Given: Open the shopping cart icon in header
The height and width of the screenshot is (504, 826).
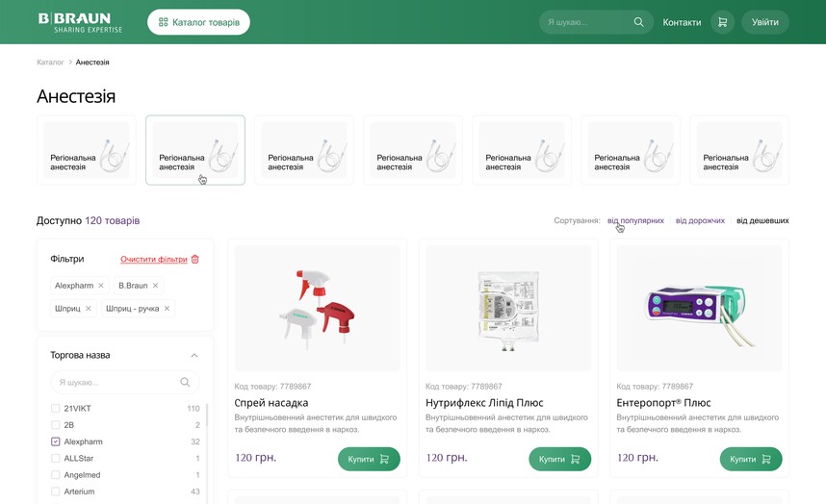Looking at the screenshot, I should point(722,22).
